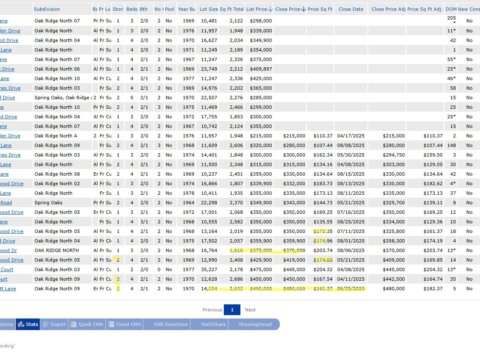Sort by the Close Date column header

pyautogui.click(x=351, y=9)
